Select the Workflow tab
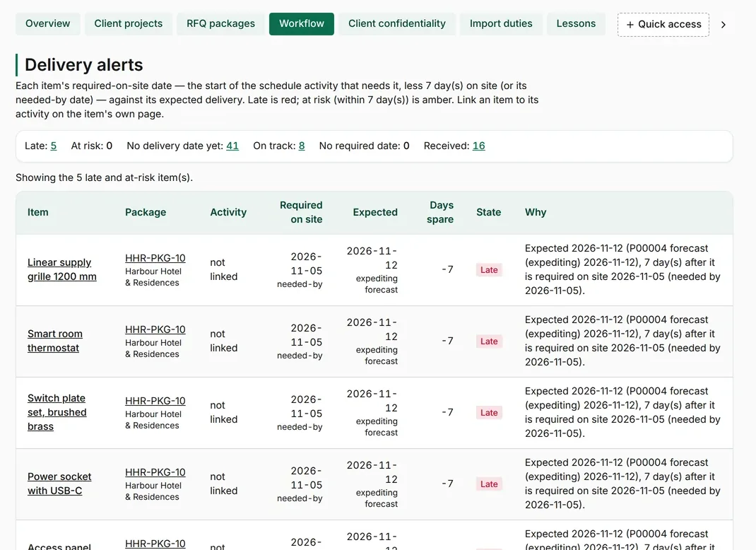 301,23
